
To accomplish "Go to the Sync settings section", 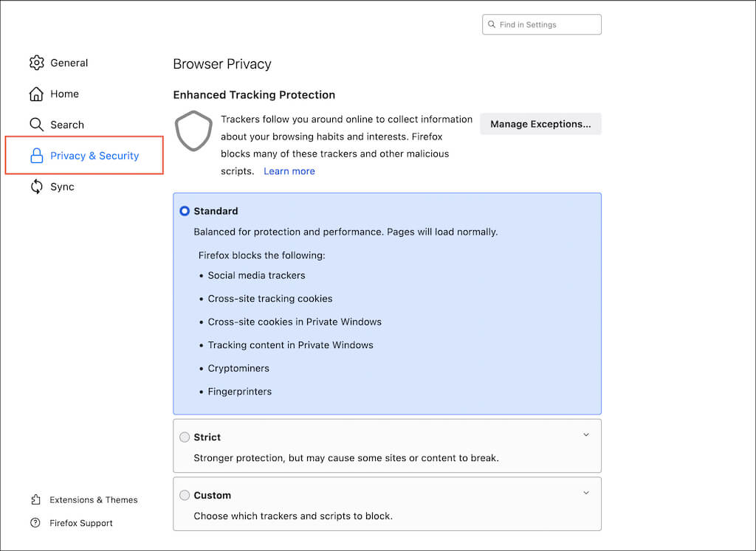I will (x=62, y=187).
